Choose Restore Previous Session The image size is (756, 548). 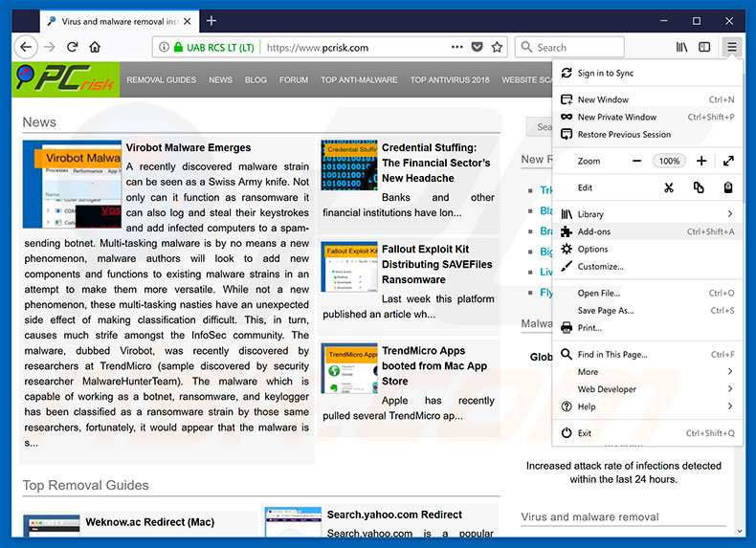647,135
